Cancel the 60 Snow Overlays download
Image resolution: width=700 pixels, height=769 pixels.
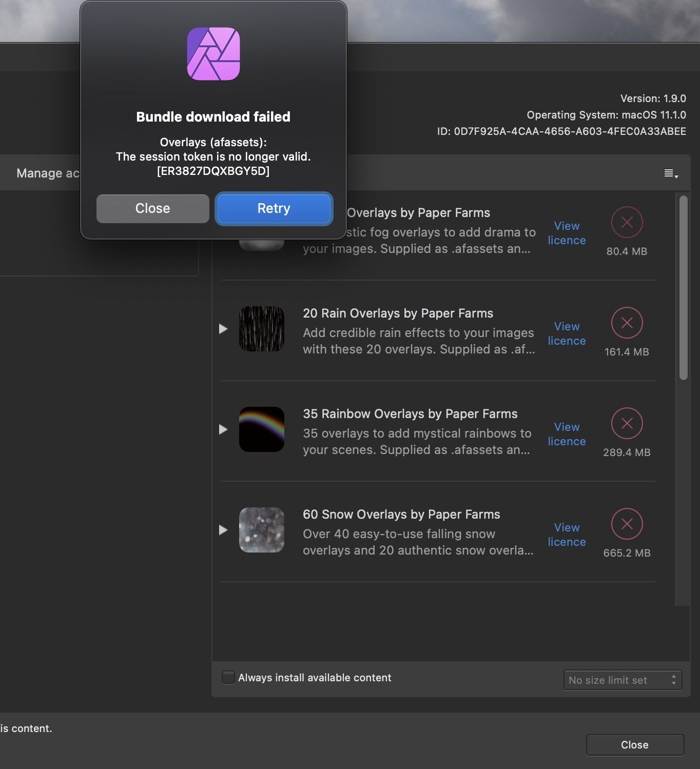click(626, 524)
